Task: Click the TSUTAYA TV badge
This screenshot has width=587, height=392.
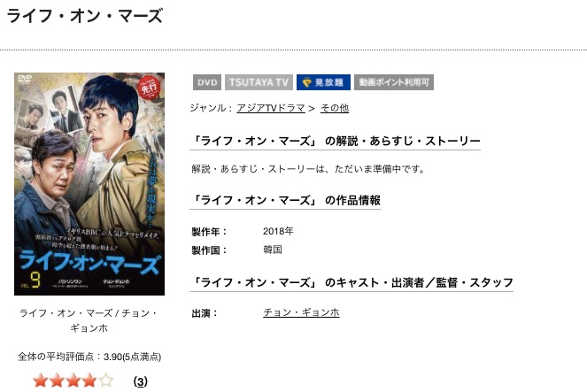Action: point(259,82)
